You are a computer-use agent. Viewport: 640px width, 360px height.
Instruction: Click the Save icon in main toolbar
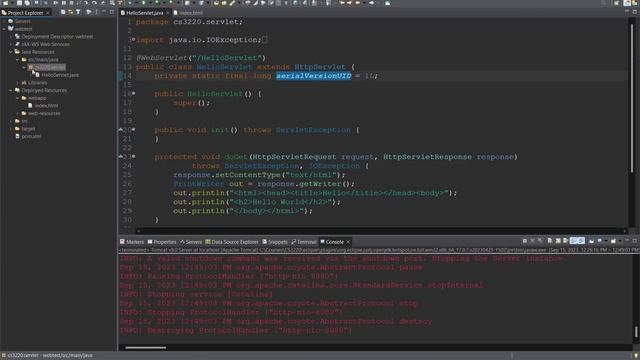point(19,3)
